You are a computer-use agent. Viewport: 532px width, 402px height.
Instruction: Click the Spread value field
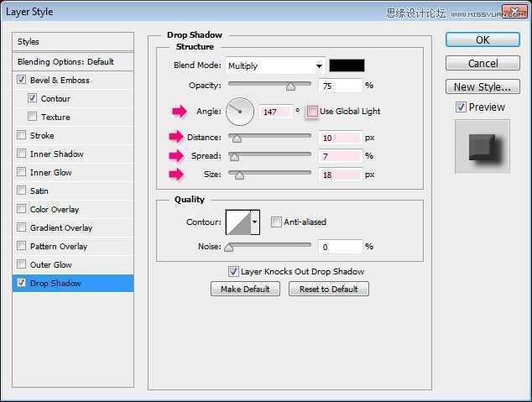(341, 156)
